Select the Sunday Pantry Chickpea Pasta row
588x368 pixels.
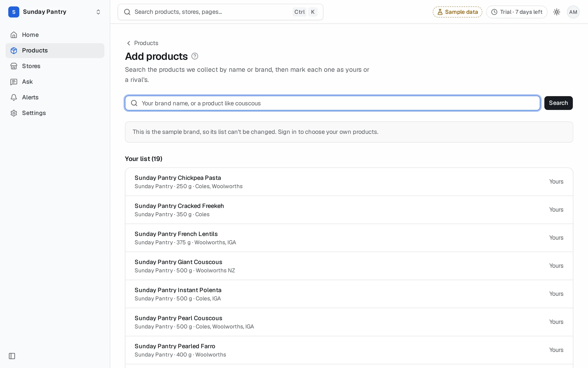coord(349,182)
